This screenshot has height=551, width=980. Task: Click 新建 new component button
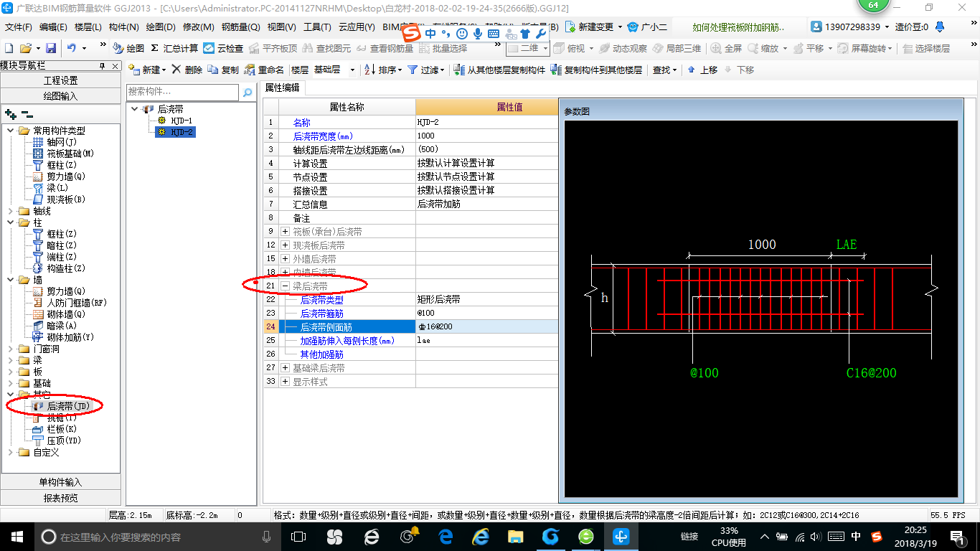[147, 70]
